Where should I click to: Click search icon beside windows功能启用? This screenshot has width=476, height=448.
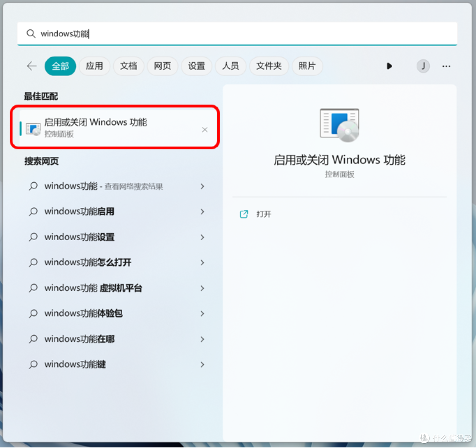(33, 211)
